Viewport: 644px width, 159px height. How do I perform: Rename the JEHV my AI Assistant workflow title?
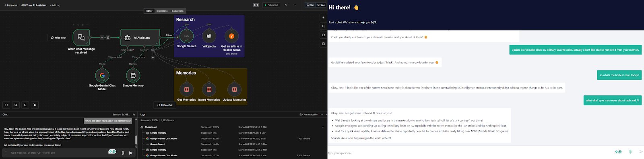34,5
